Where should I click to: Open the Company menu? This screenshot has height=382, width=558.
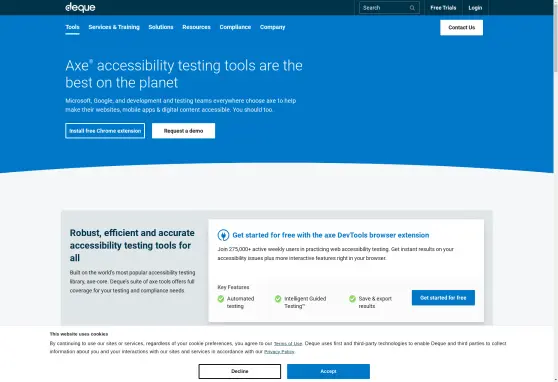[272, 27]
